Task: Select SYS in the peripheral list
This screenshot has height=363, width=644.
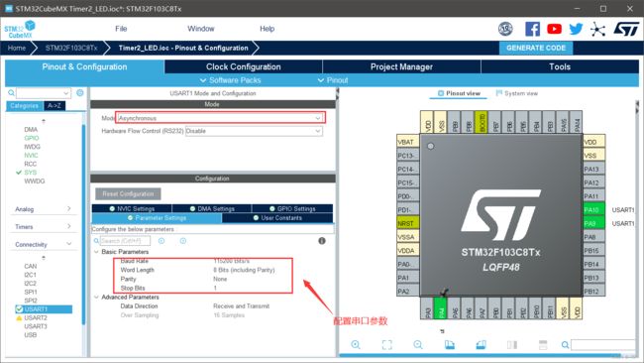Action: (31, 173)
